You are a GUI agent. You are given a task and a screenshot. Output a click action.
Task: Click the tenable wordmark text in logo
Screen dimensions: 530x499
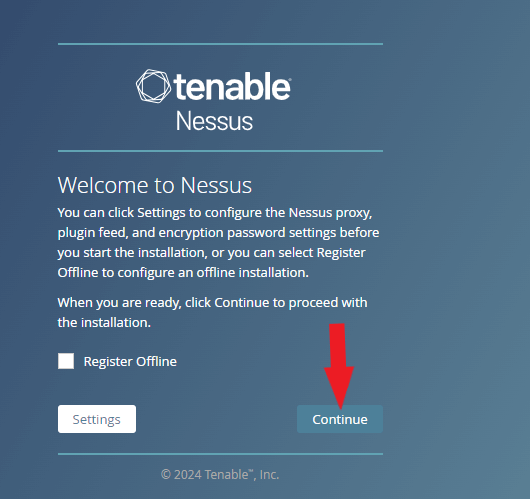click(232, 86)
